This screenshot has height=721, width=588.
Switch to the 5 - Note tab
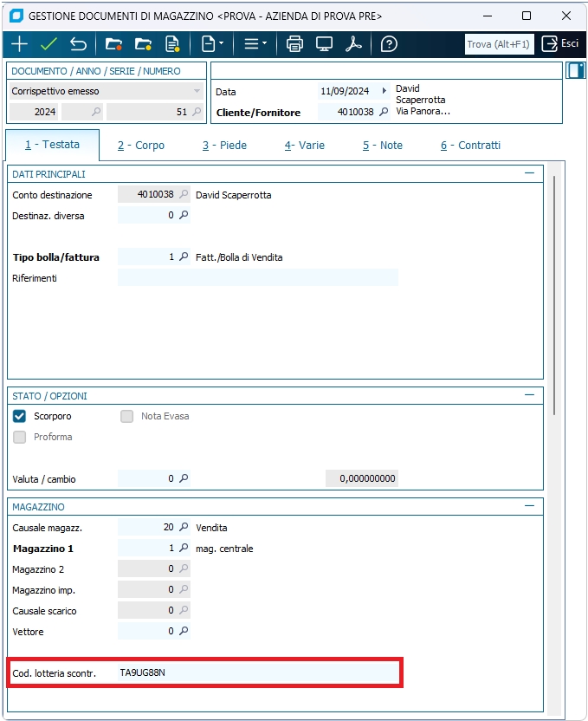(x=383, y=146)
